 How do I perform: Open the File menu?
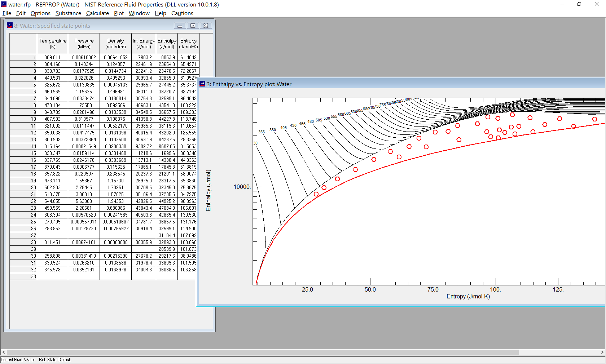[6, 13]
